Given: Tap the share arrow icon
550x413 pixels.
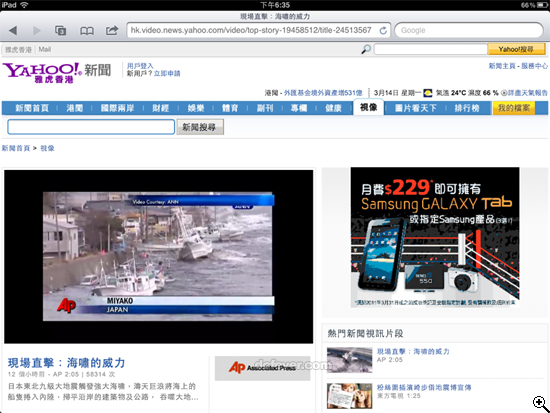Looking at the screenshot, I should (112, 30).
